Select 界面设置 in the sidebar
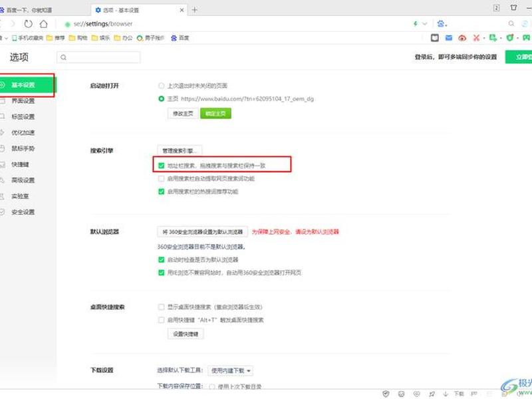 tap(23, 101)
